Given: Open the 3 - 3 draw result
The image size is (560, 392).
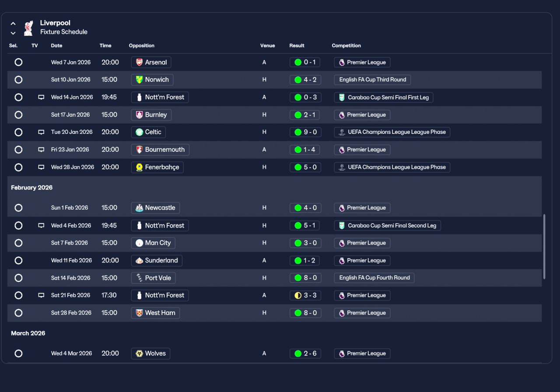Looking at the screenshot, I should pos(305,295).
